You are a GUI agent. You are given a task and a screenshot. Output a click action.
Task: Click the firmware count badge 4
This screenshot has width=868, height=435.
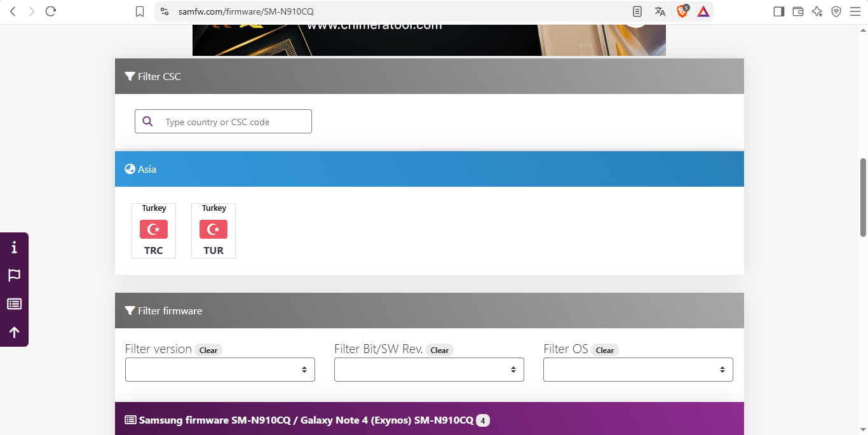[483, 420]
